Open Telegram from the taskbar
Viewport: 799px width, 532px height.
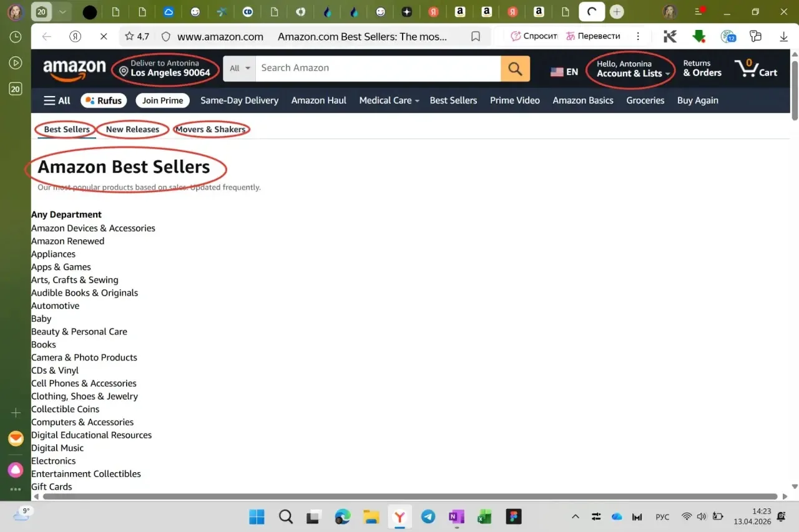coord(428,516)
